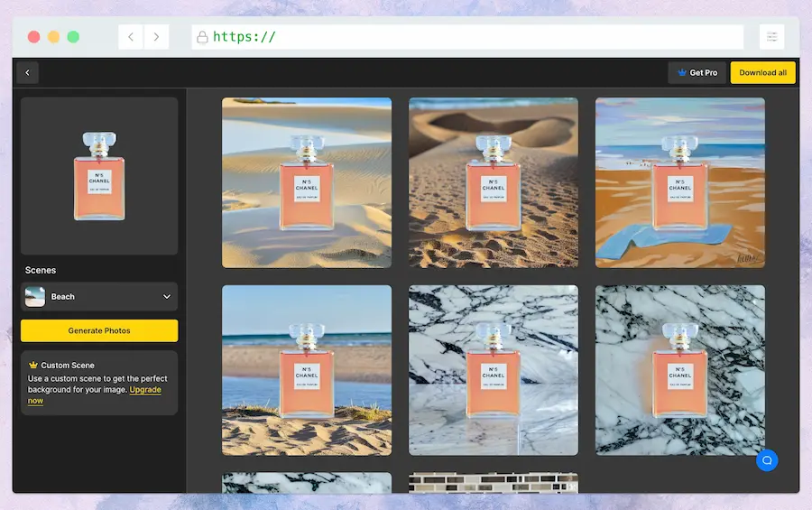
Task: Expand the Beach scenes dropdown
Action: coord(99,296)
